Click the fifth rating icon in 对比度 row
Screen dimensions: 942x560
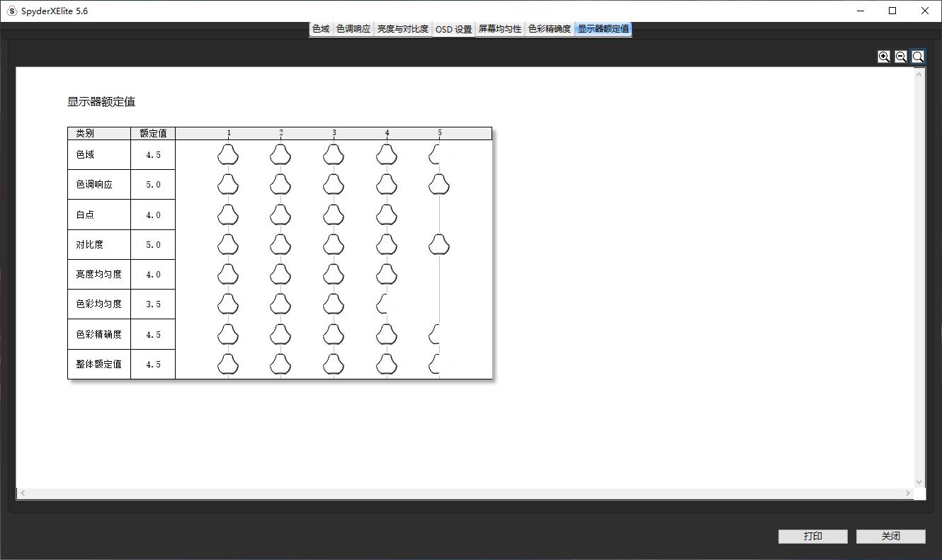tap(439, 244)
